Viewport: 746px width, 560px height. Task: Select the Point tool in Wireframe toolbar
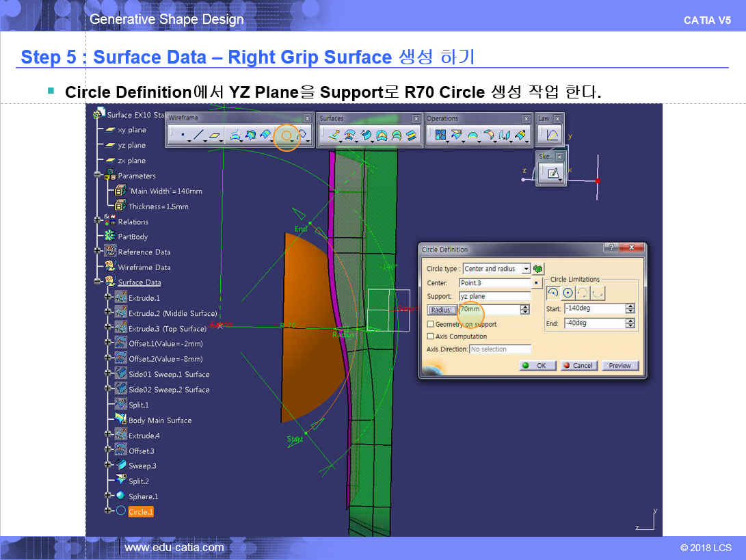183,135
